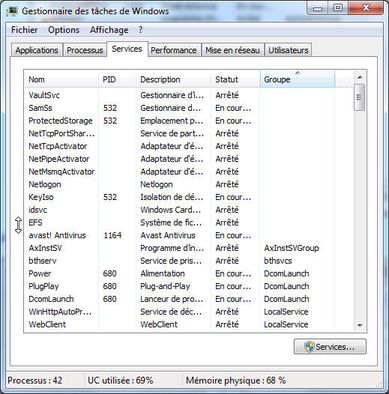Viewport: 389px width, 394px height.
Task: Click the Alimentation description cell
Action: coord(162,273)
